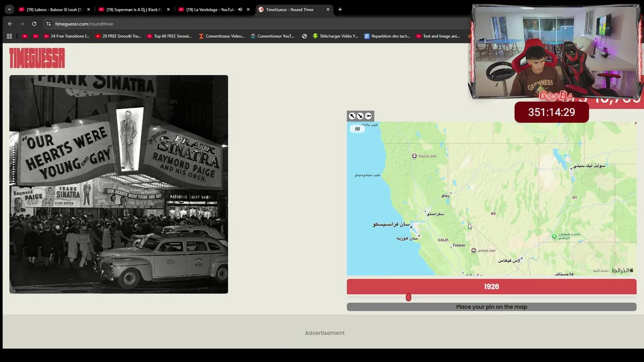This screenshot has height=362, width=644.
Task: Mute the La Verdolaga tab audio icon
Action: coord(240,9)
